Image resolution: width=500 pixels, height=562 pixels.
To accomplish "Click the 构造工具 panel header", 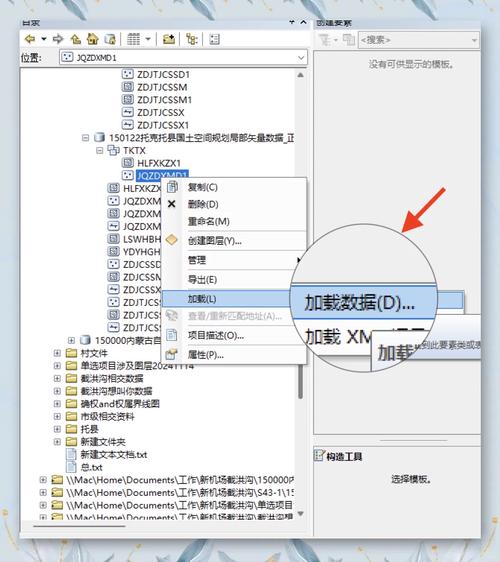I will (x=339, y=456).
